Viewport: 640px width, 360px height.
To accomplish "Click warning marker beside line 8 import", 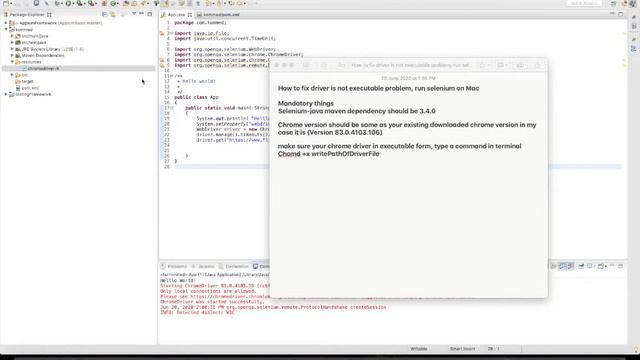I will coord(162,60).
